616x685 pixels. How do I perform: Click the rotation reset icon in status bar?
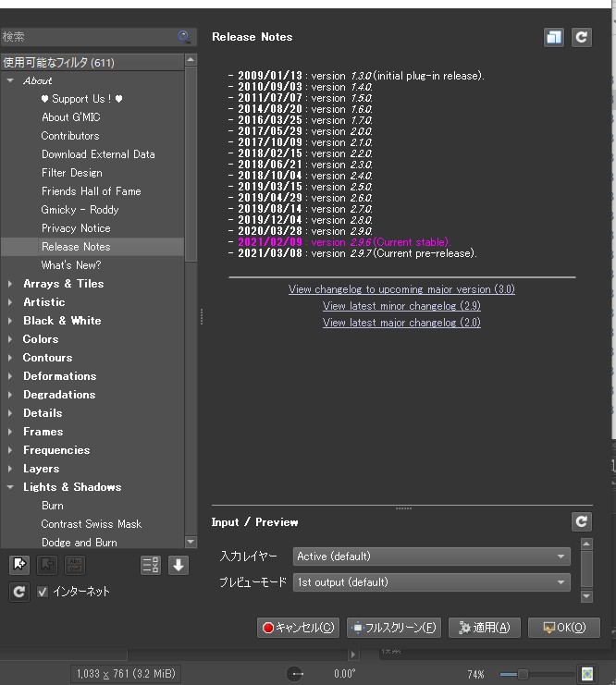(x=295, y=674)
